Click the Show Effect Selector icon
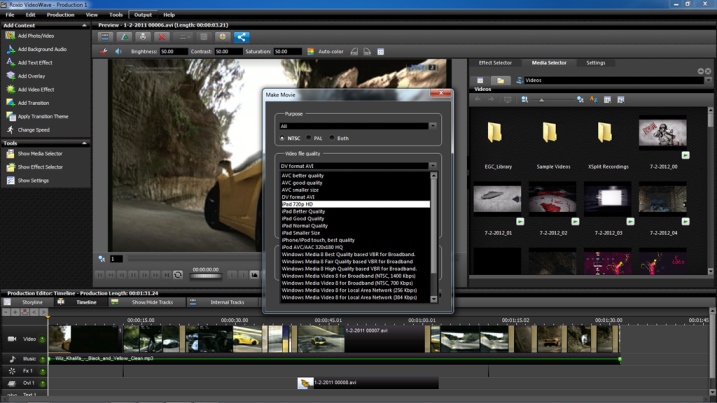The width and height of the screenshot is (717, 403). [x=10, y=167]
